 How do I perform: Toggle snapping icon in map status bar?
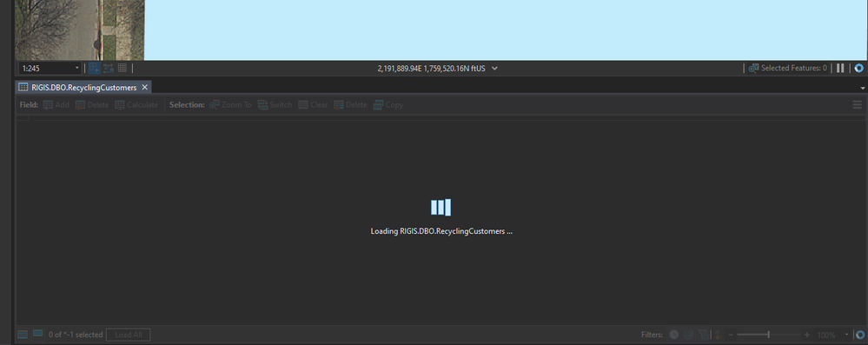pyautogui.click(x=95, y=68)
